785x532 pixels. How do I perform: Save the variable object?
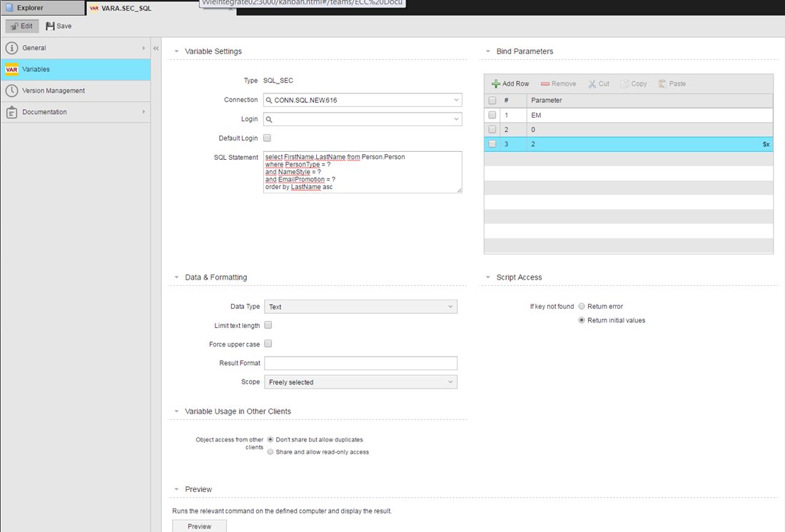[x=59, y=26]
